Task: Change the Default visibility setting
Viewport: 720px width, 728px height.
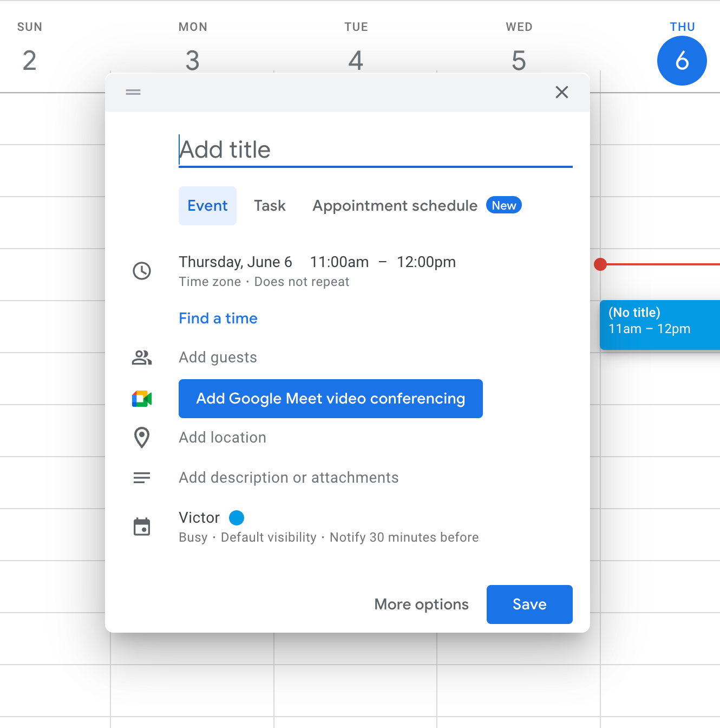Action: click(269, 537)
